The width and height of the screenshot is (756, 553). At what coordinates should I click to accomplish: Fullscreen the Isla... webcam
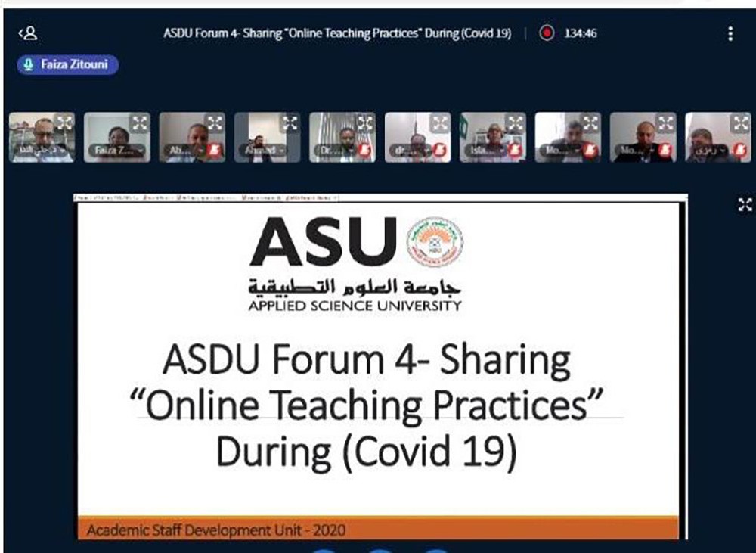point(516,123)
